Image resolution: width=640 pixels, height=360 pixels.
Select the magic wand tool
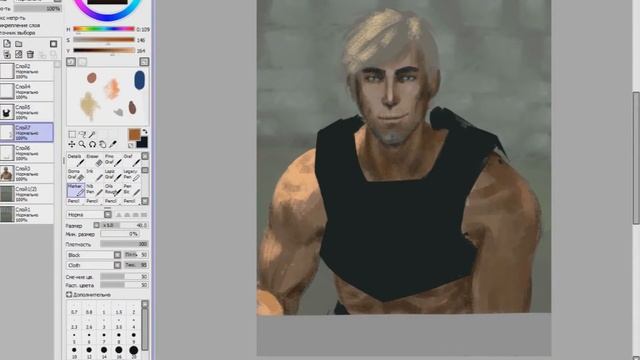tap(92, 134)
